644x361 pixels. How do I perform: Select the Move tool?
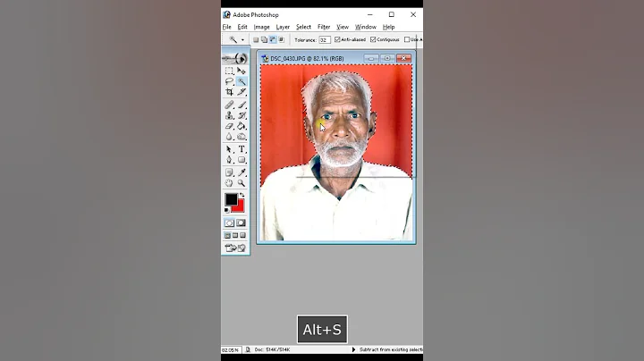[x=241, y=71]
